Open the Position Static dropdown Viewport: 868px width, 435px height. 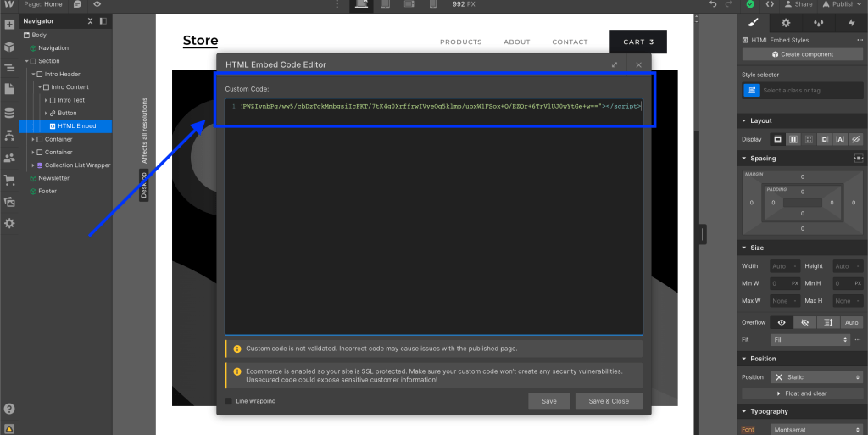pos(816,377)
